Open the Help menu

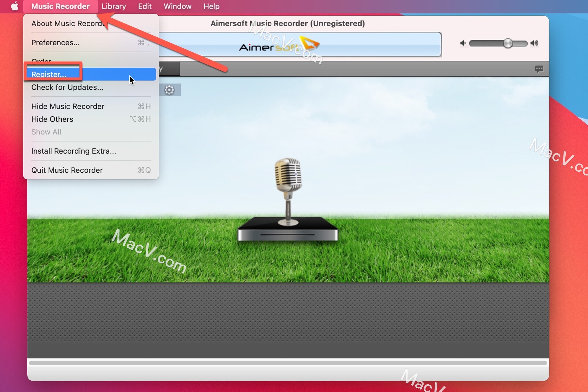pyautogui.click(x=211, y=6)
